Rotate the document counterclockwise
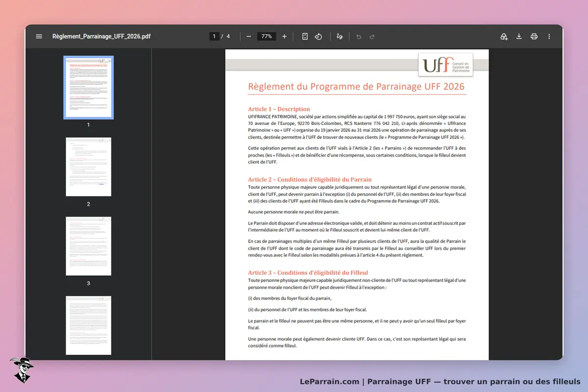 318,36
